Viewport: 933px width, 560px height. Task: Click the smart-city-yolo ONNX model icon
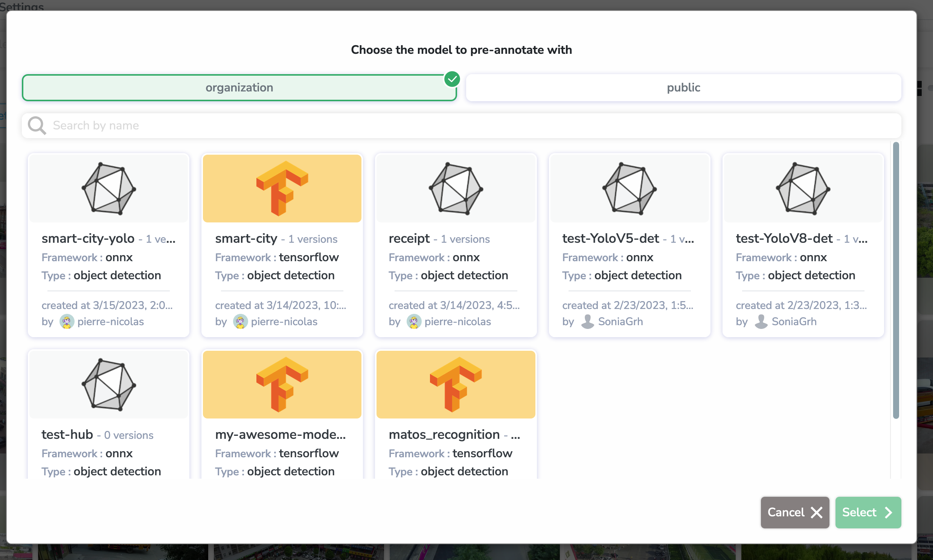[109, 189]
